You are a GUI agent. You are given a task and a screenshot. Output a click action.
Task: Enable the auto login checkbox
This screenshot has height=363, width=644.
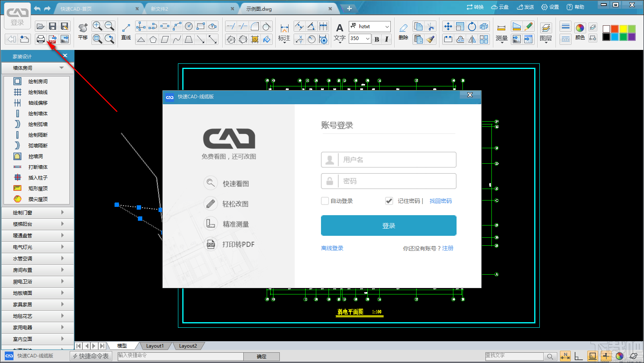325,201
